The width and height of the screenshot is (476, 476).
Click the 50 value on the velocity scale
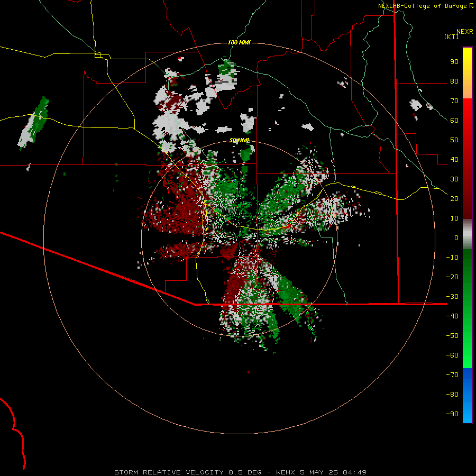coord(454,140)
